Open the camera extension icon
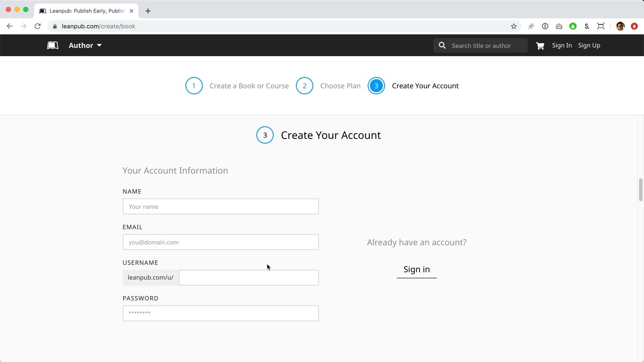This screenshot has height=362, width=644. coord(559,26)
